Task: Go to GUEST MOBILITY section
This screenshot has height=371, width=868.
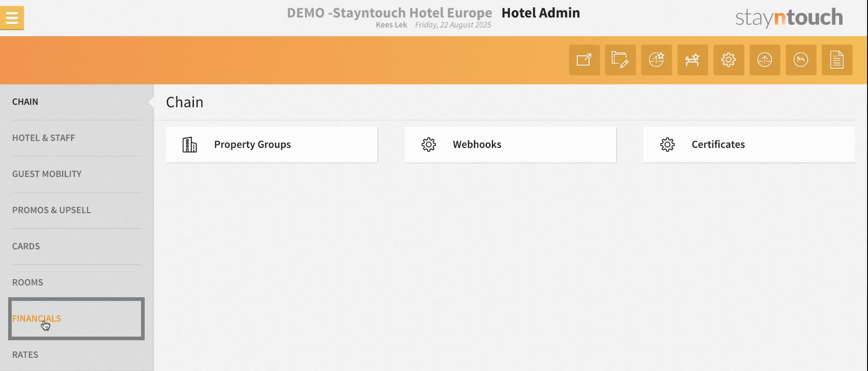Action: tap(47, 174)
